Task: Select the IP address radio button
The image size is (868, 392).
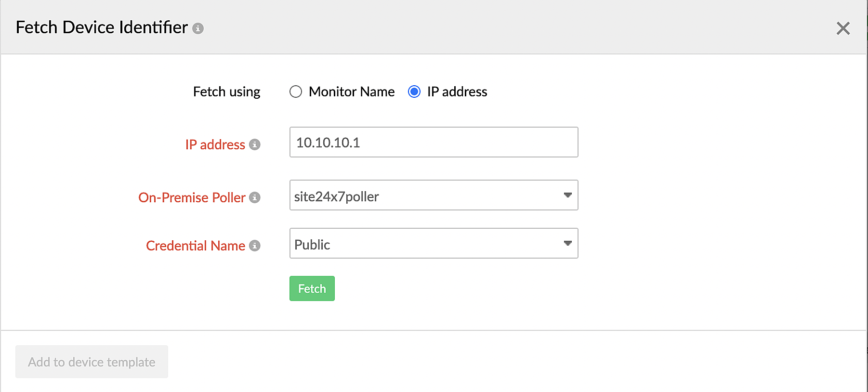Action: point(414,91)
